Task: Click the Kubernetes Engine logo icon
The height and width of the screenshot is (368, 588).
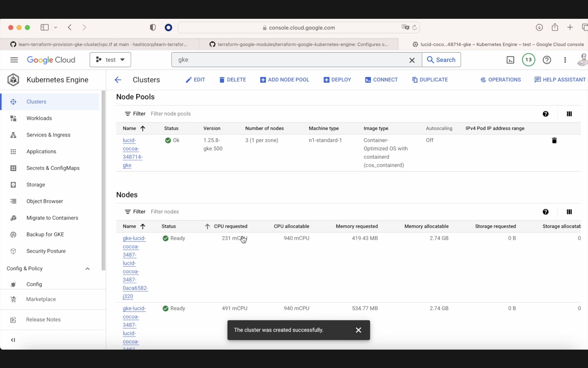Action: [x=13, y=80]
